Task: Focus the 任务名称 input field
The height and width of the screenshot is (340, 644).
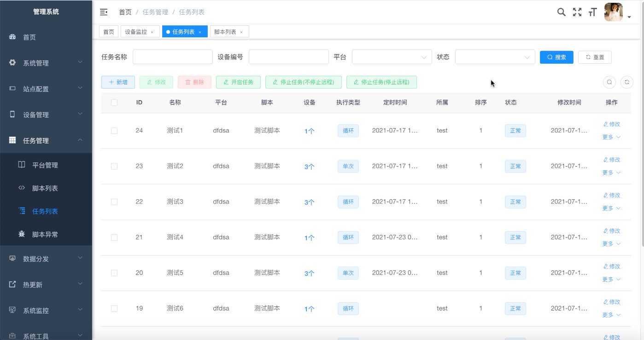Action: click(173, 57)
